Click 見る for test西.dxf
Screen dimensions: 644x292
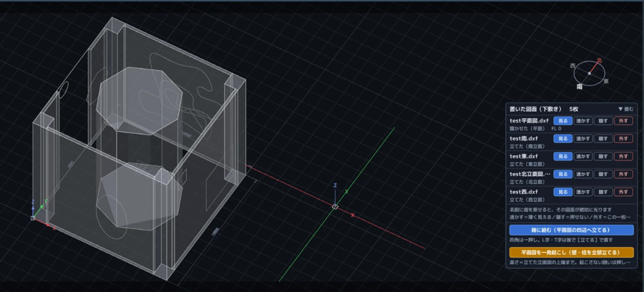(x=562, y=192)
